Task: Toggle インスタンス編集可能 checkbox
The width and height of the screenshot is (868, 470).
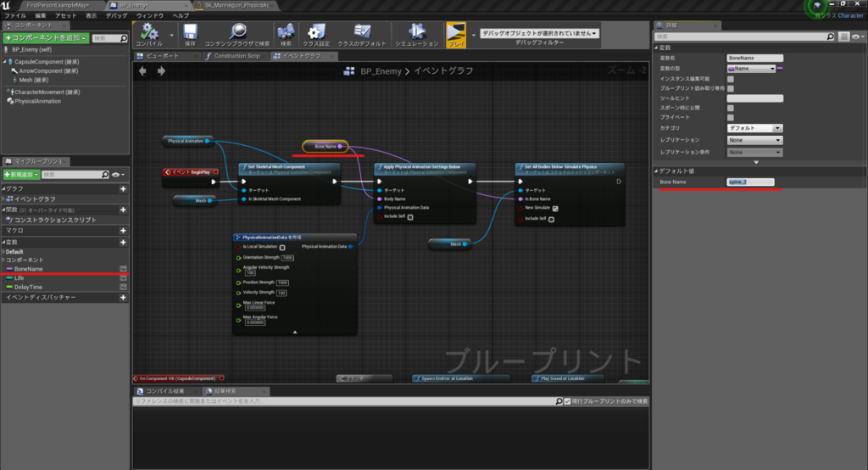Action: (x=731, y=79)
